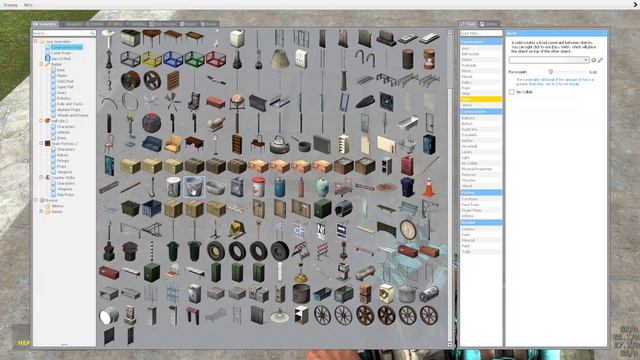Switch to the Weapons tab
The image size is (640, 360).
(71, 24)
